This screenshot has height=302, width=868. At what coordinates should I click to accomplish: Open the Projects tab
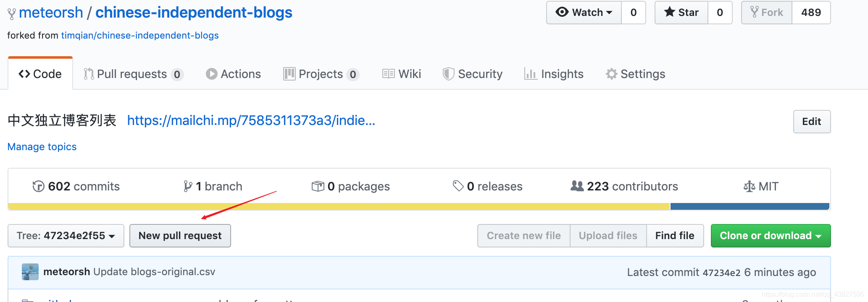click(321, 74)
